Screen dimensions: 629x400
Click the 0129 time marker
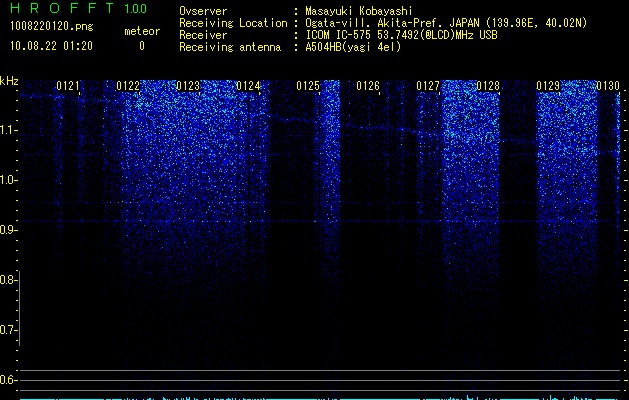(x=548, y=86)
